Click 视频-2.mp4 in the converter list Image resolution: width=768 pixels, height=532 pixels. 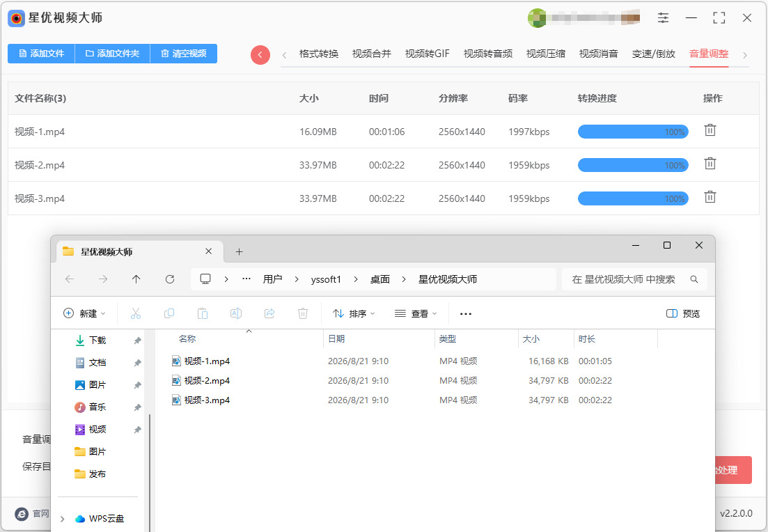click(x=40, y=165)
